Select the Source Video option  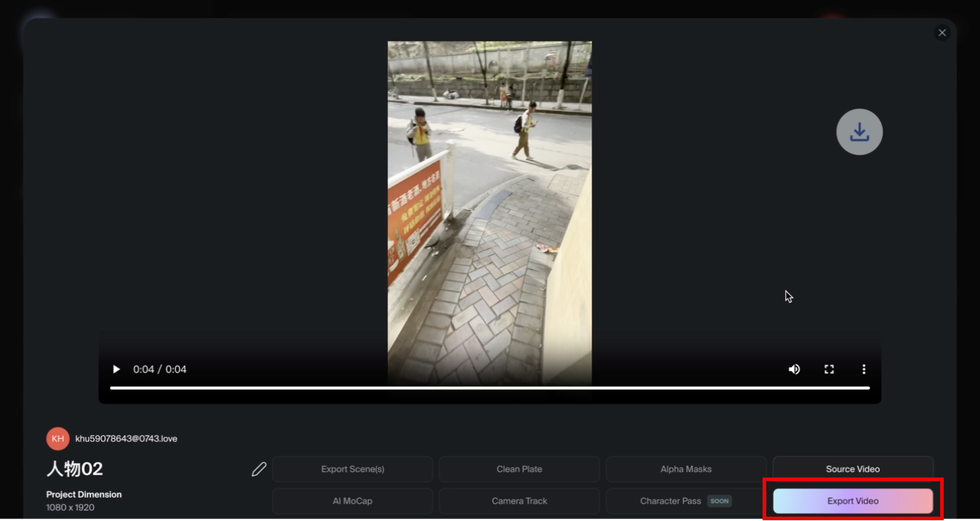click(852, 469)
